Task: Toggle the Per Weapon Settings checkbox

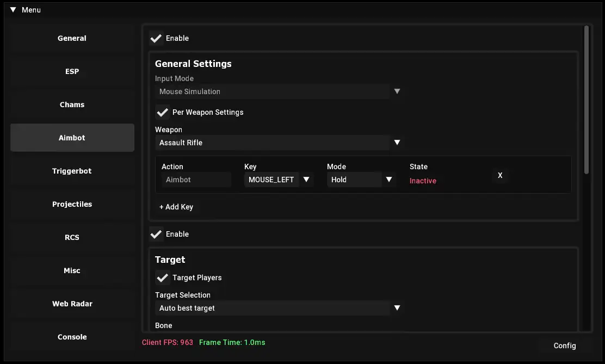Action: point(163,112)
